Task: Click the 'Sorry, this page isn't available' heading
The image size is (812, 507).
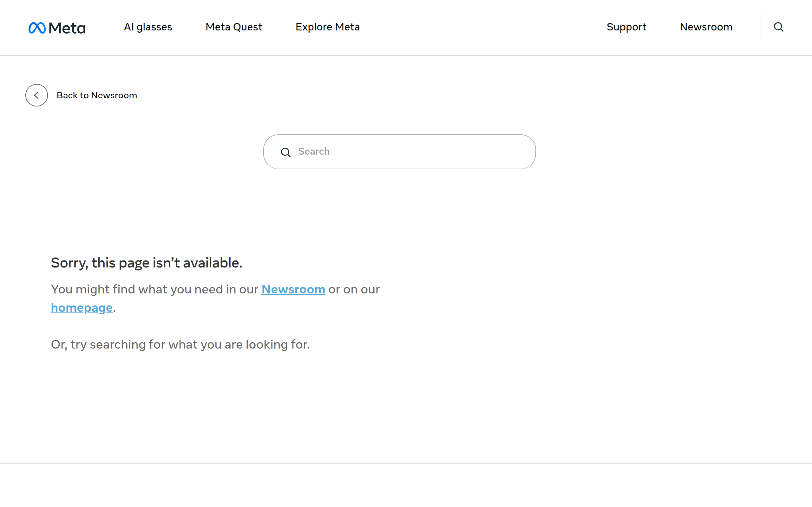Action: coord(146,263)
